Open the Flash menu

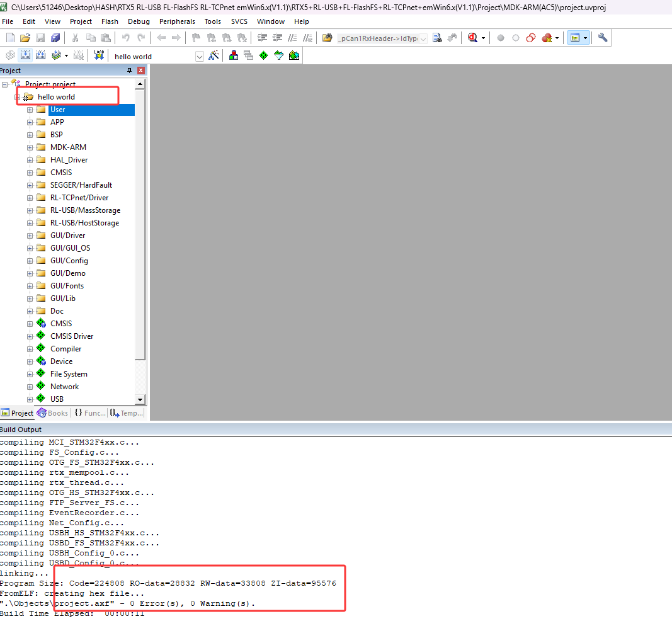[x=110, y=21]
